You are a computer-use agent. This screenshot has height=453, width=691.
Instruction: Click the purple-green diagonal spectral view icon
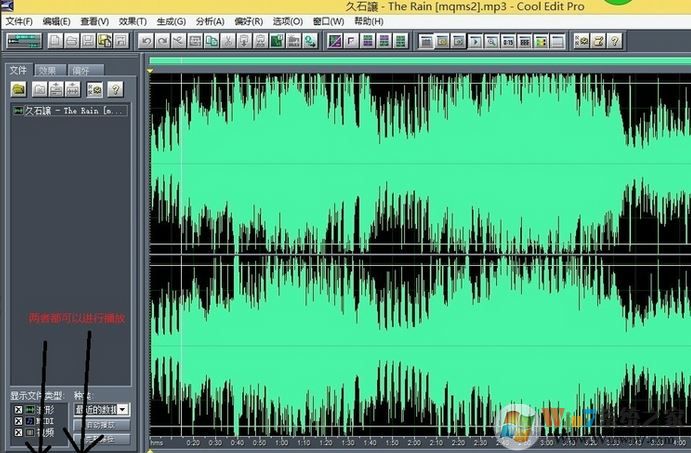pyautogui.click(x=335, y=41)
